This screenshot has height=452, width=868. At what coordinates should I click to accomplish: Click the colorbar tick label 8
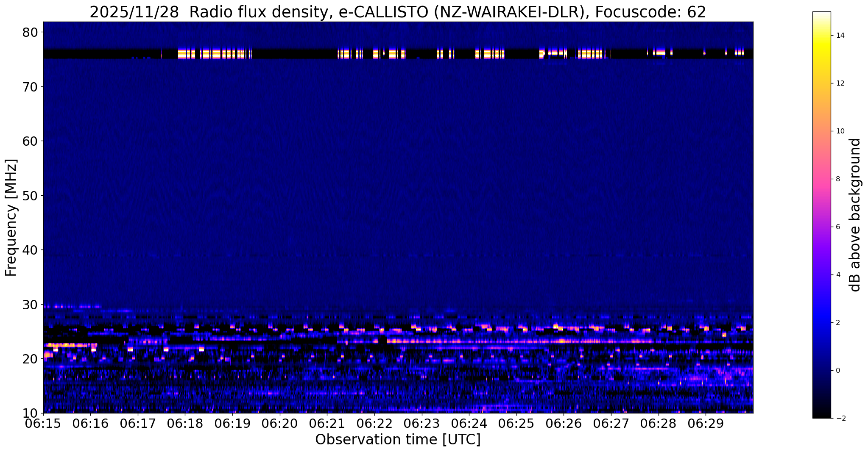tap(837, 179)
